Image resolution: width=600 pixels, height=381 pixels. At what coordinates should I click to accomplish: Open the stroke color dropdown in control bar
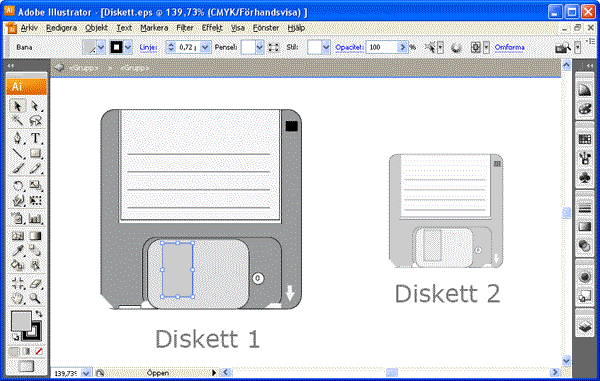click(x=128, y=47)
